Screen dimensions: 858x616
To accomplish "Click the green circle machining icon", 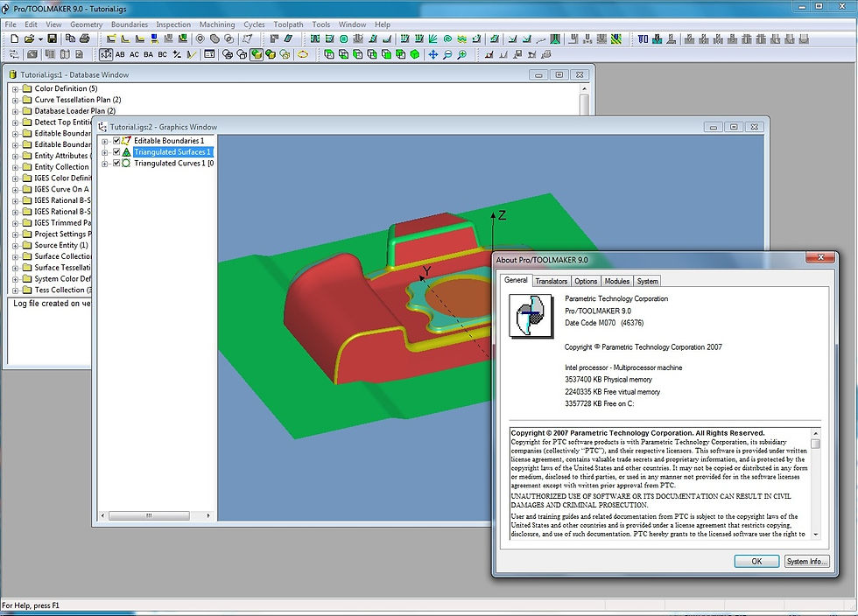I will [x=343, y=38].
